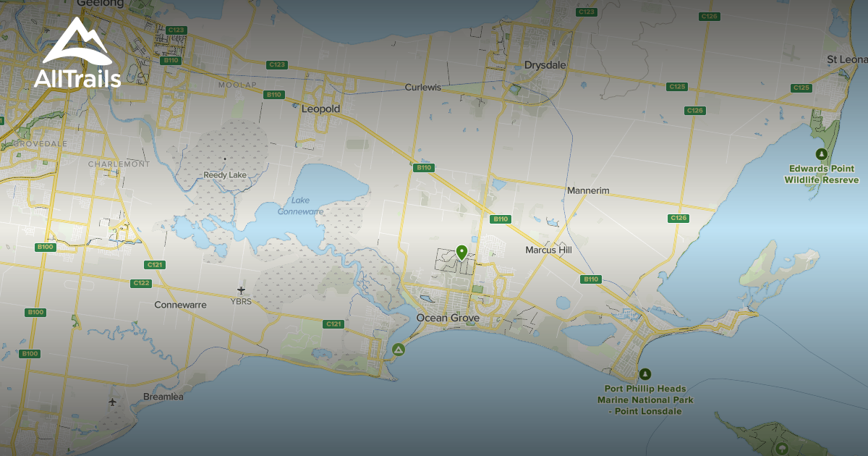Image resolution: width=868 pixels, height=456 pixels.
Task: Click the Breamlea town label
Action: (163, 397)
